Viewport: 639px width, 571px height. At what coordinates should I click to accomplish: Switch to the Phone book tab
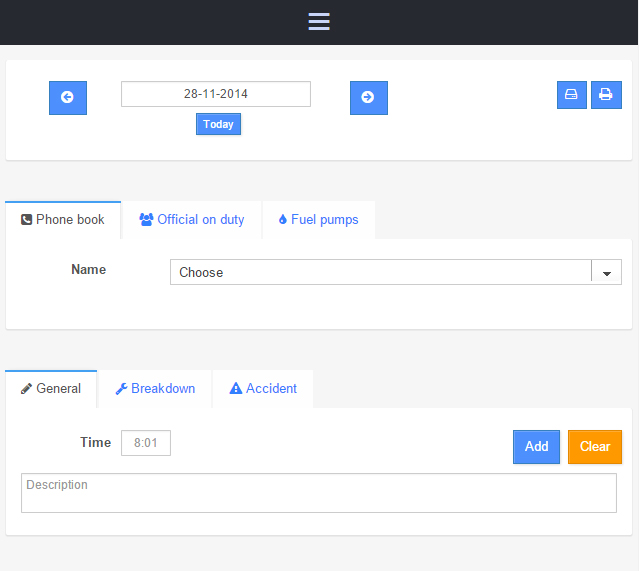63,220
